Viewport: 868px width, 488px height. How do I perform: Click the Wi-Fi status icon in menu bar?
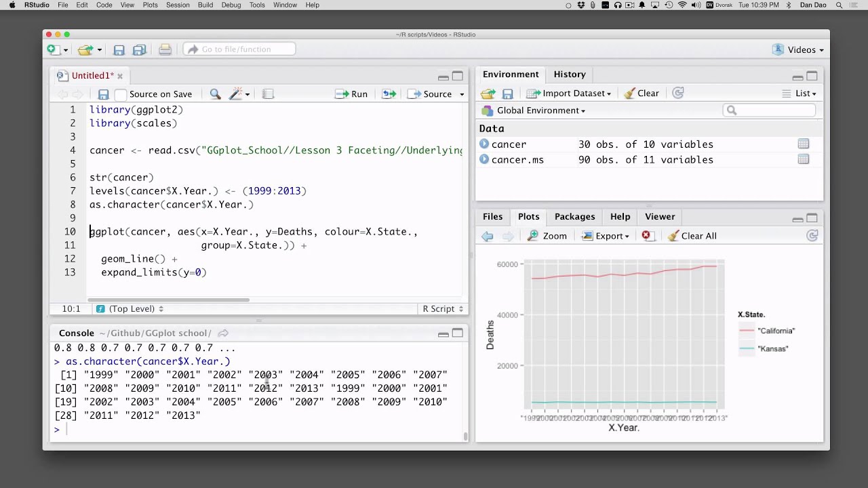point(682,5)
